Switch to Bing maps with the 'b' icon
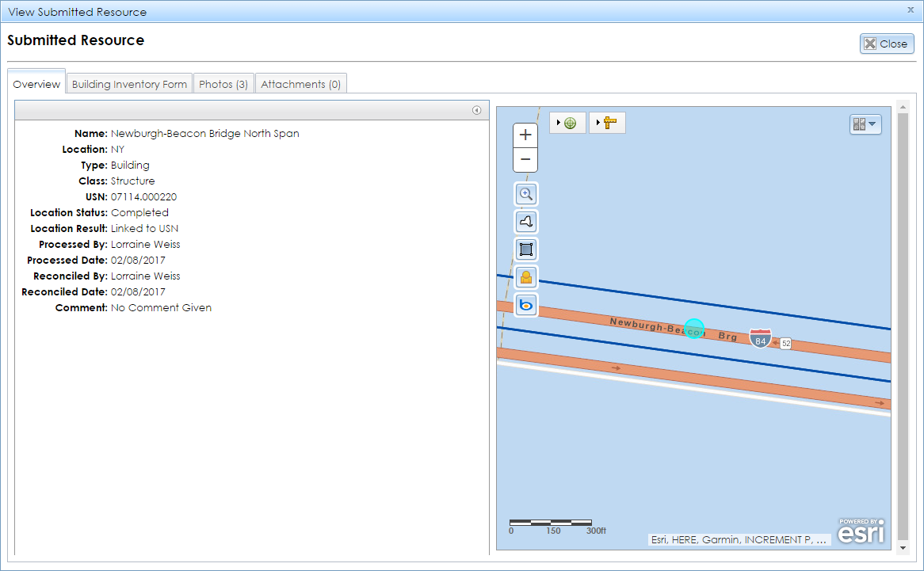924x571 pixels. coord(525,305)
